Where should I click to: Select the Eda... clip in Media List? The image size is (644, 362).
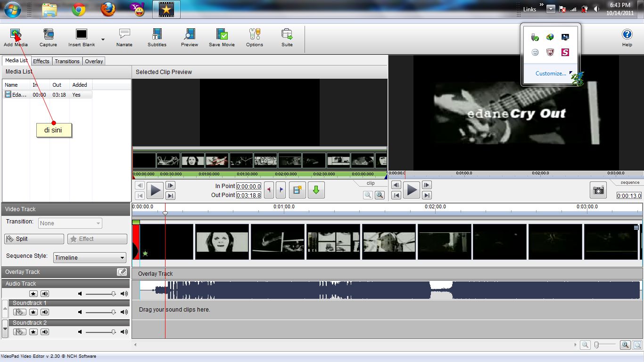point(47,95)
